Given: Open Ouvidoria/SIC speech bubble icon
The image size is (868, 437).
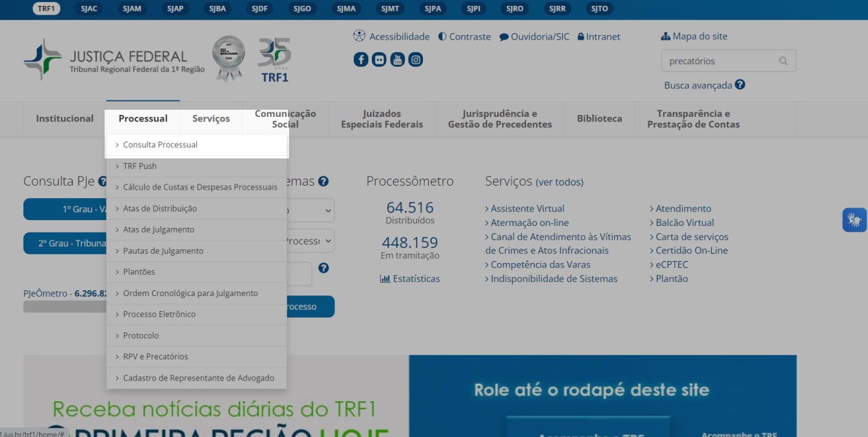Looking at the screenshot, I should coord(504,36).
